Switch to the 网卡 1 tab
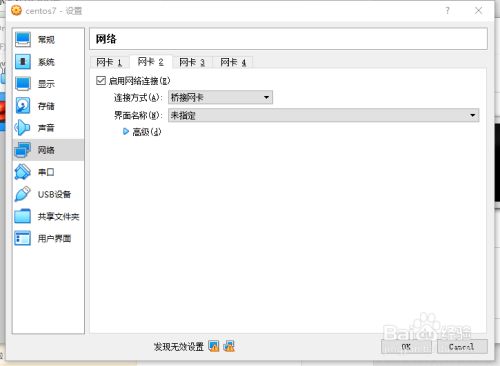Viewport: 500px width, 366px height. pyautogui.click(x=109, y=62)
